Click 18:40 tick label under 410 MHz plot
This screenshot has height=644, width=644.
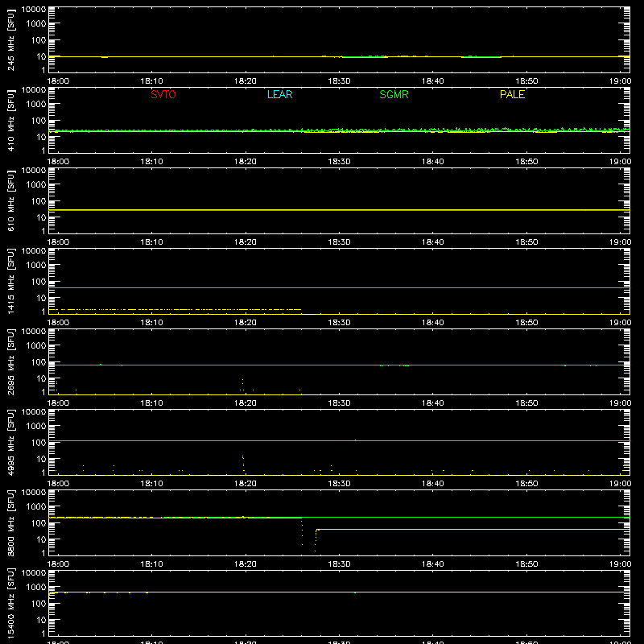(x=433, y=162)
